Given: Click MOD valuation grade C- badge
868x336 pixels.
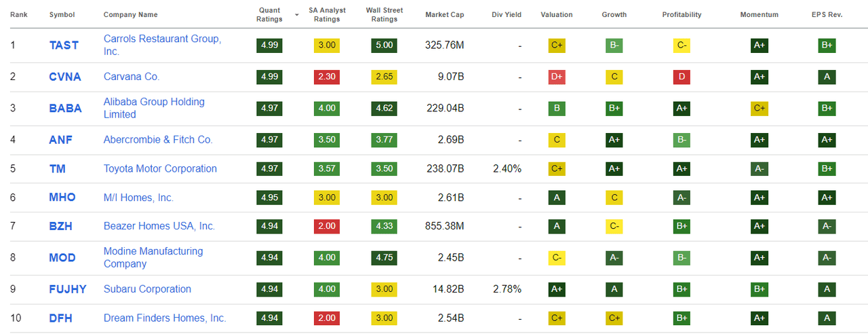Looking at the screenshot, I should [557, 257].
